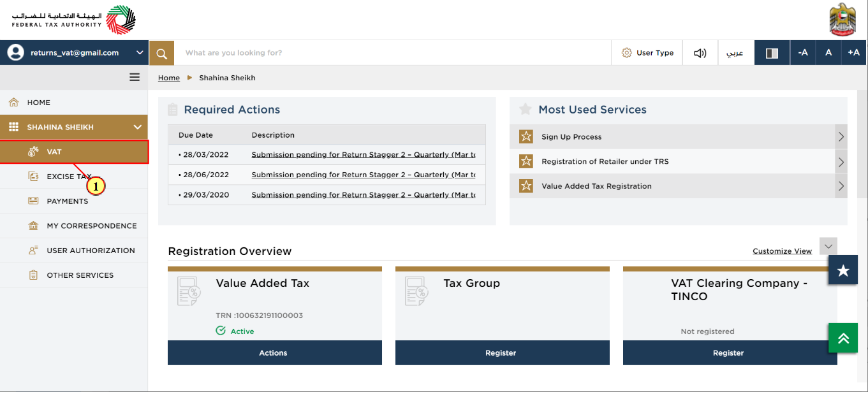Click the Value Added Tax card document icon
The width and height of the screenshot is (868, 413).
189,291
